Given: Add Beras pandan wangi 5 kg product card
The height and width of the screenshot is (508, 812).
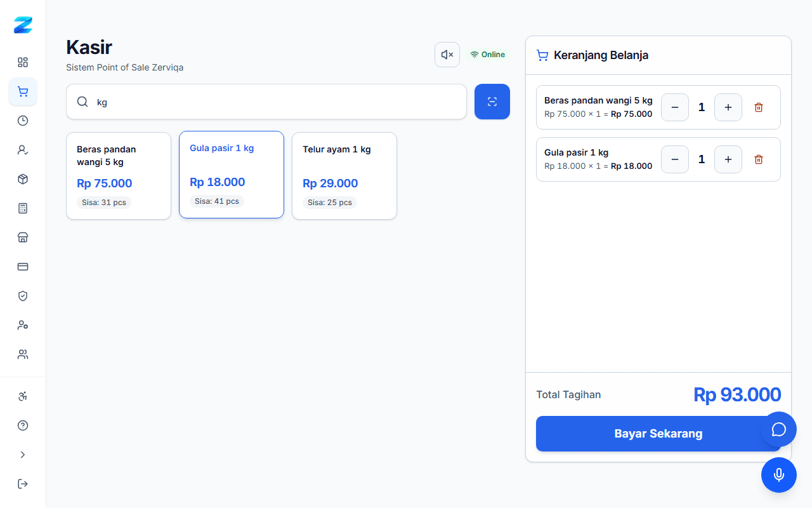Looking at the screenshot, I should [x=119, y=176].
